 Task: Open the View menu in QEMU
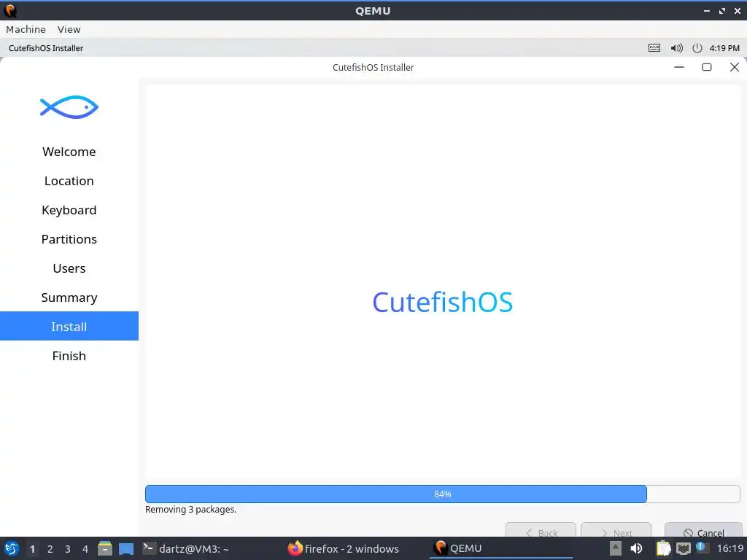(69, 29)
